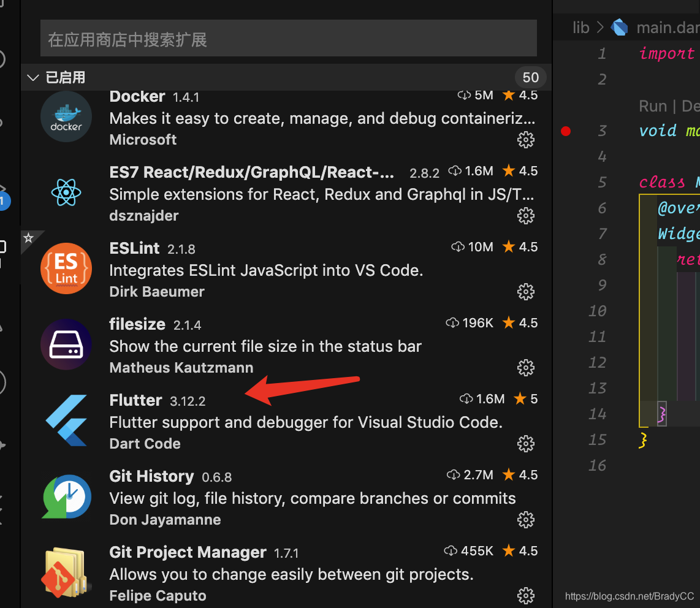Open filesize extension manage gear
The height and width of the screenshot is (608, 700).
[525, 367]
